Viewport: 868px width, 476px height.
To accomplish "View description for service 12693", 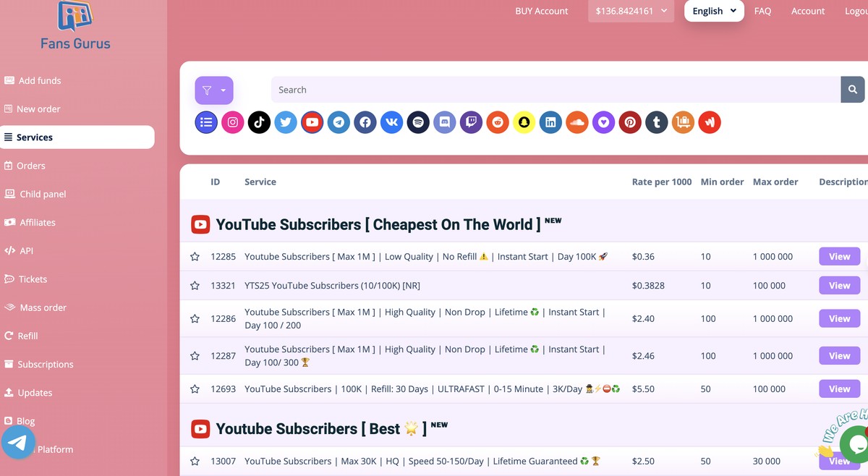I will click(839, 389).
